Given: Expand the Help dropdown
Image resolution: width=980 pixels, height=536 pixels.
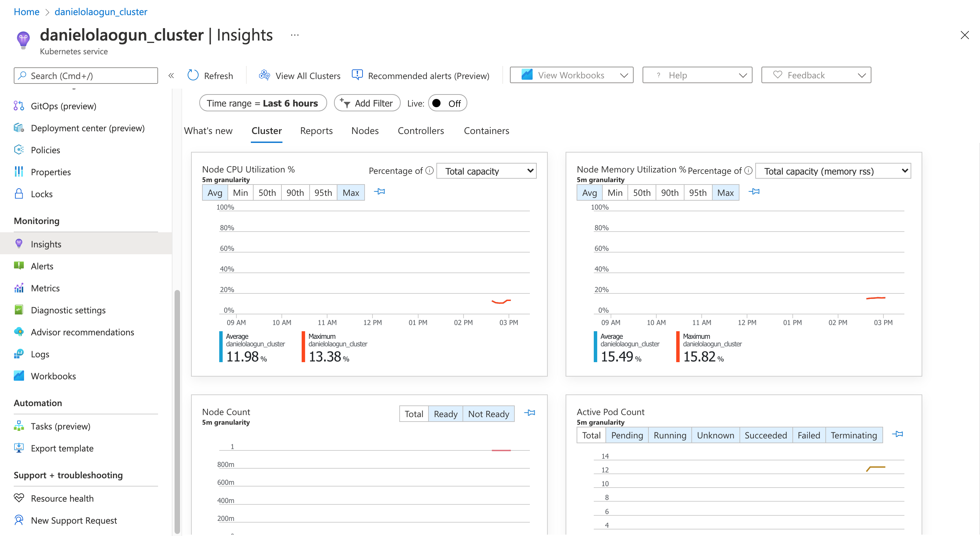Looking at the screenshot, I should 697,75.
